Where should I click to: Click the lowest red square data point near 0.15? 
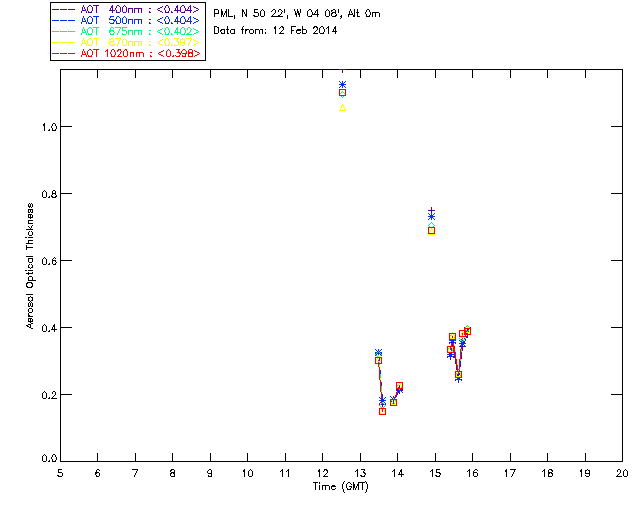[x=382, y=411]
